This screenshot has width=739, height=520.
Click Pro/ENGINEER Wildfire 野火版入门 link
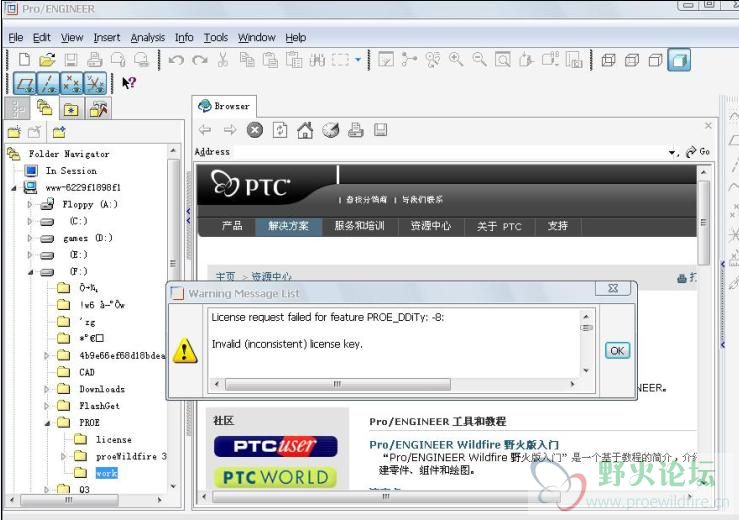[x=464, y=445]
